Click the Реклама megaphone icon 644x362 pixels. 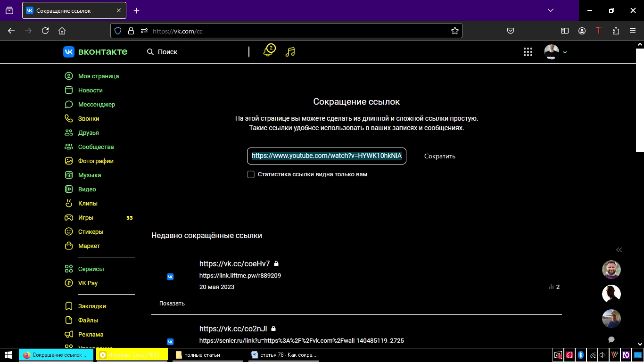point(69,334)
